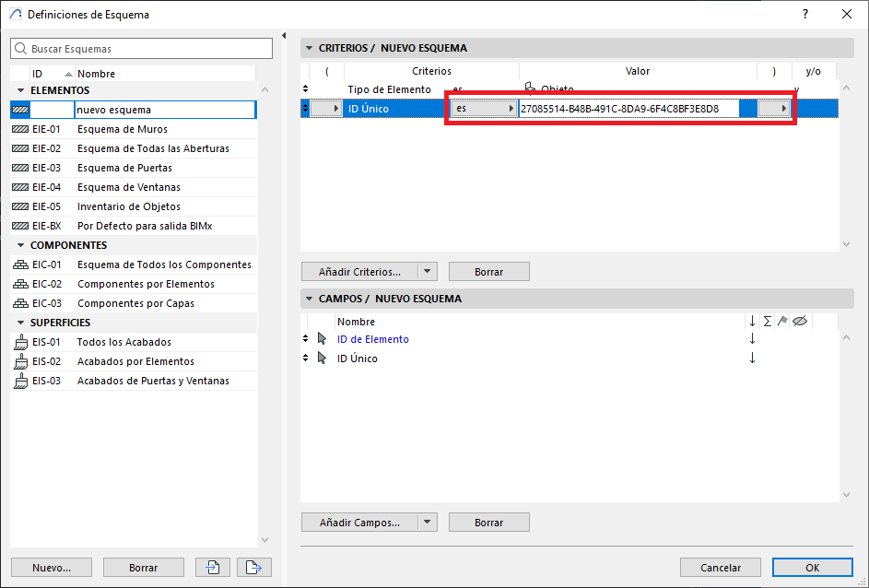Screen dimensions: 869x588
Task: Click the import scheme icon button
Action: pyautogui.click(x=212, y=568)
